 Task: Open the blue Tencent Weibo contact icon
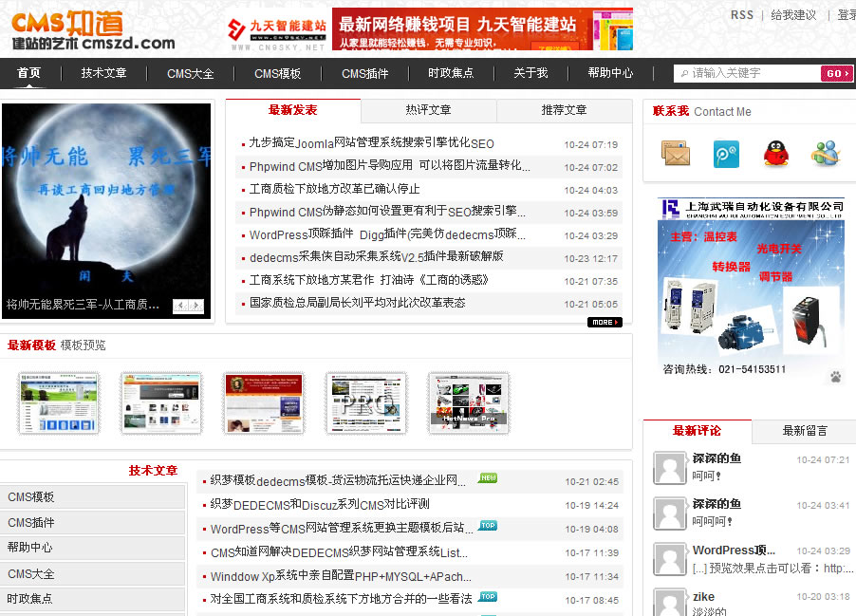pyautogui.click(x=726, y=154)
